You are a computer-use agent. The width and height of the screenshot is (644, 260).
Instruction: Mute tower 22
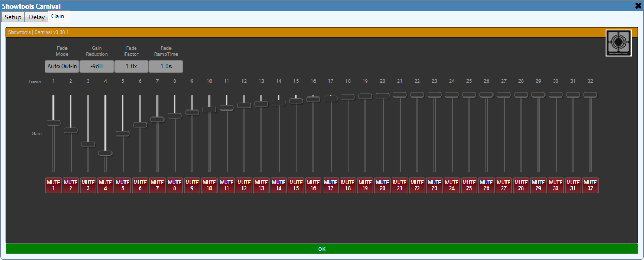click(x=417, y=185)
